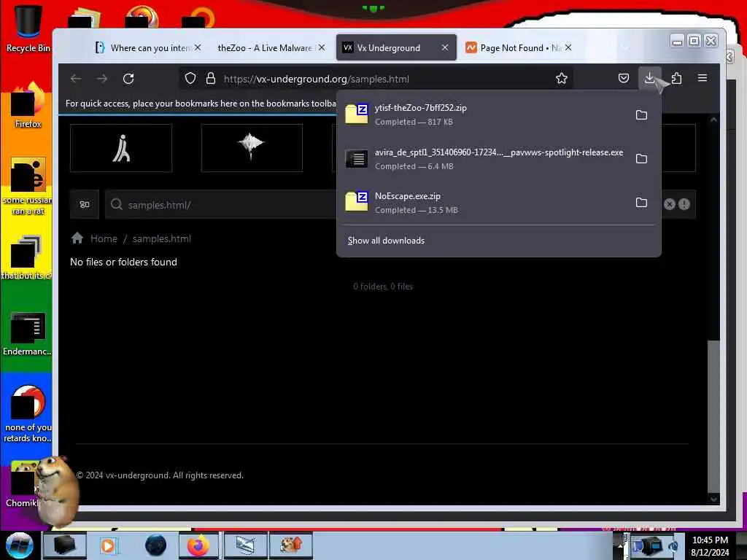Viewport: 747px width, 560px height.
Task: Open Recycle Bin desktop icon
Action: click(x=28, y=28)
